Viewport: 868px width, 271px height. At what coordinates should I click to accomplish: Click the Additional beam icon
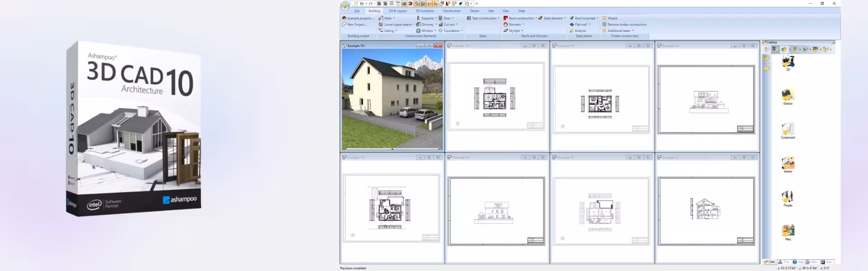(604, 31)
